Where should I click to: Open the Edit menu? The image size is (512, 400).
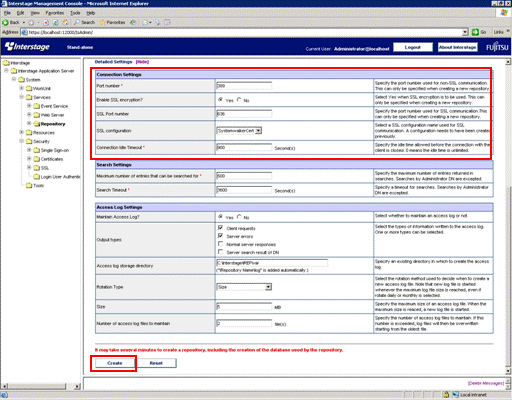point(20,13)
